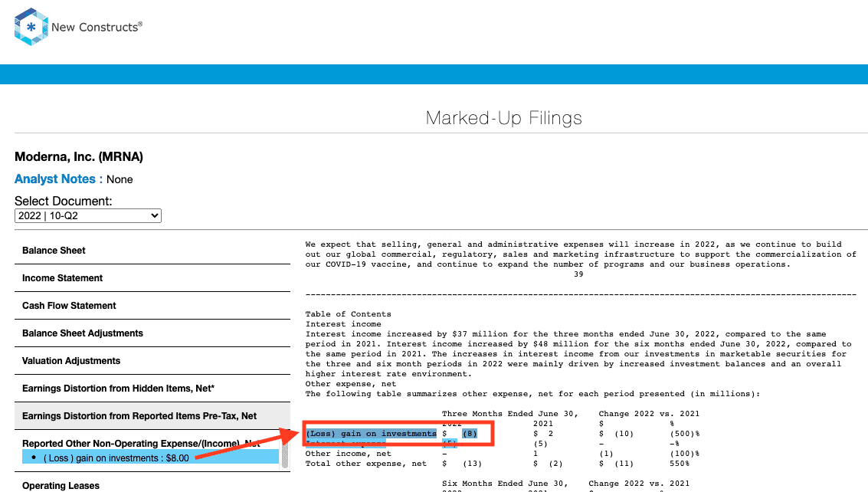
Task: Open the Analyst Notes link
Action: tap(55, 179)
